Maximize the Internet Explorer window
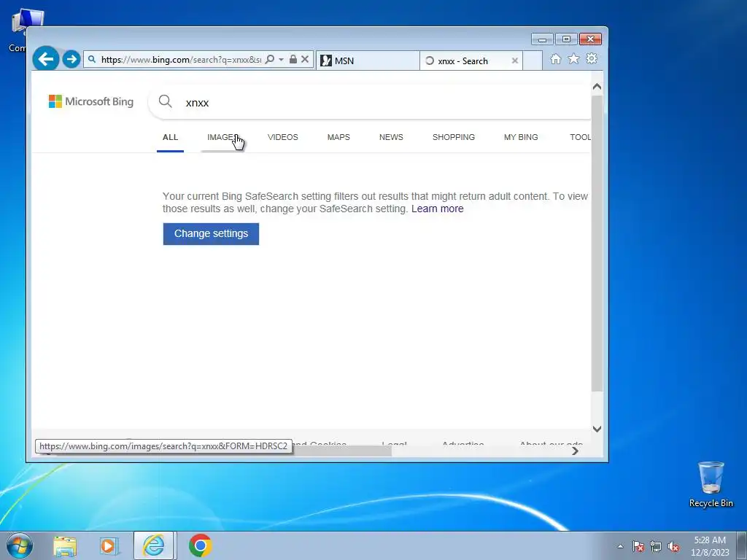 (566, 39)
